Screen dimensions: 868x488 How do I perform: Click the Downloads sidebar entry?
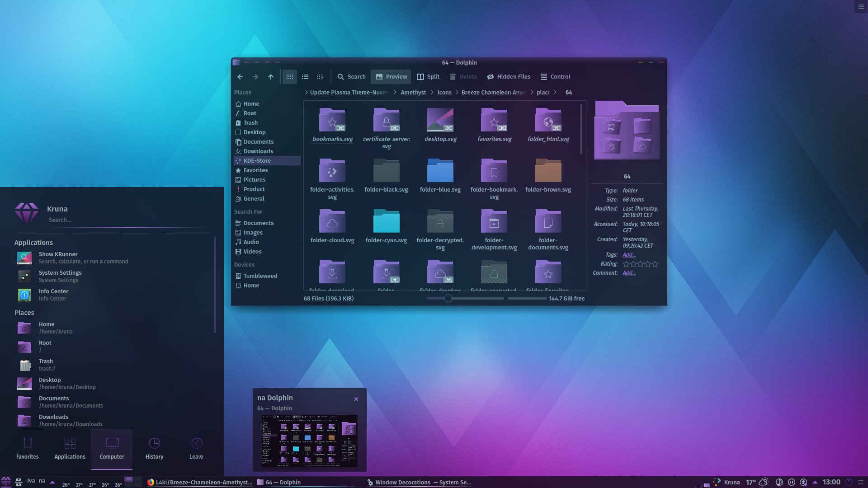pyautogui.click(x=258, y=151)
